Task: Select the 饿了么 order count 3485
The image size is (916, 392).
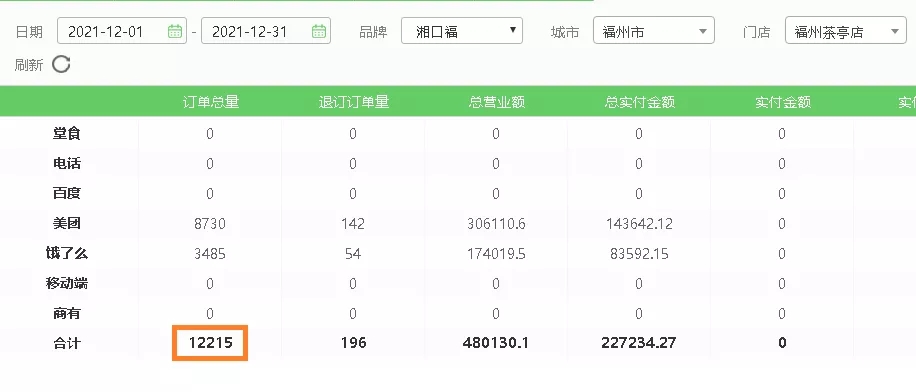Action: (210, 254)
